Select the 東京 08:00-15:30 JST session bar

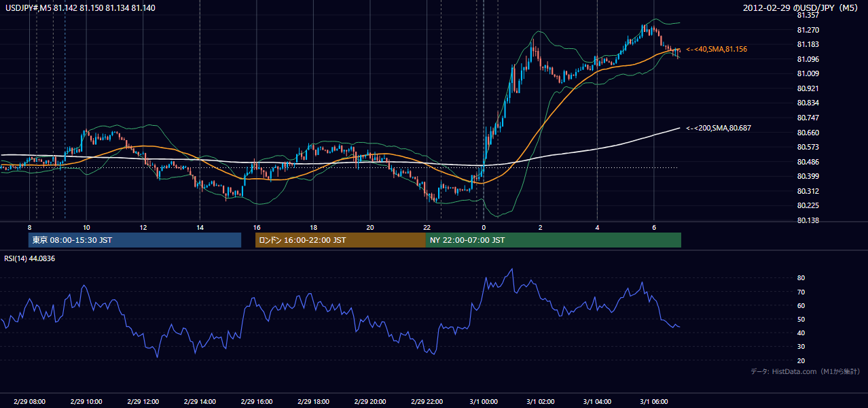[134, 240]
